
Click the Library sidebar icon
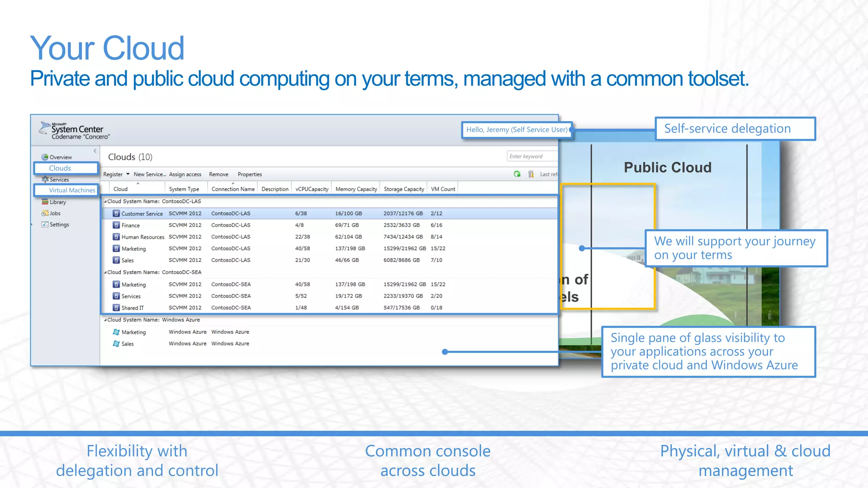tap(45, 202)
